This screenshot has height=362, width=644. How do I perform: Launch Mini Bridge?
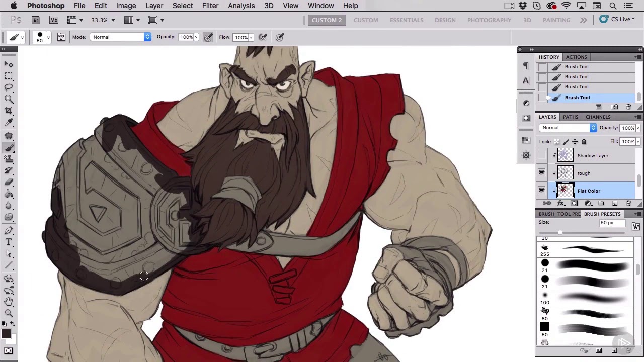[54, 20]
